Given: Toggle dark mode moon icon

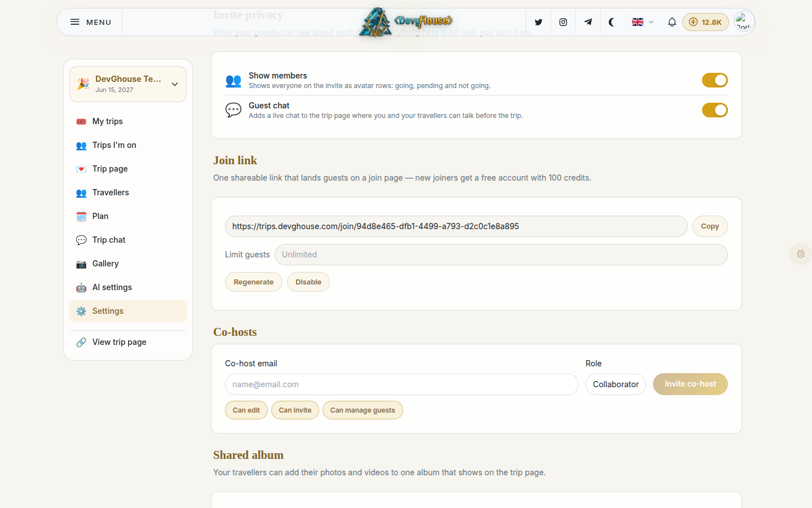Looking at the screenshot, I should (x=612, y=22).
